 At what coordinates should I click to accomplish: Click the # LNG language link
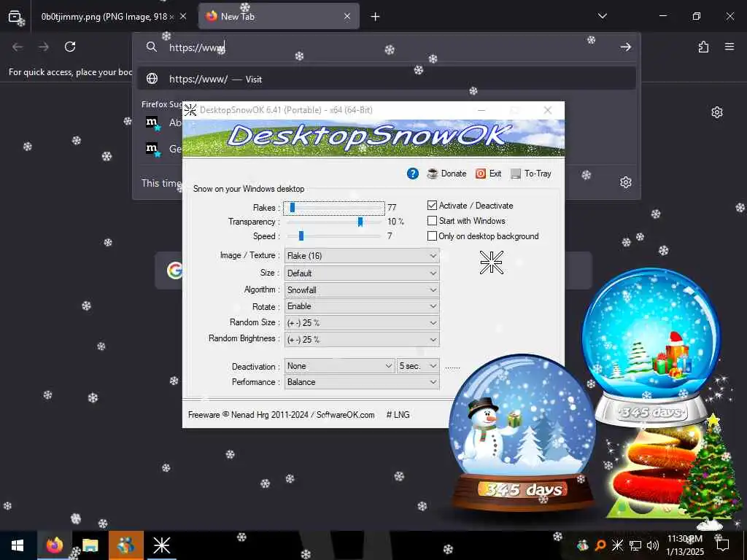coord(398,415)
